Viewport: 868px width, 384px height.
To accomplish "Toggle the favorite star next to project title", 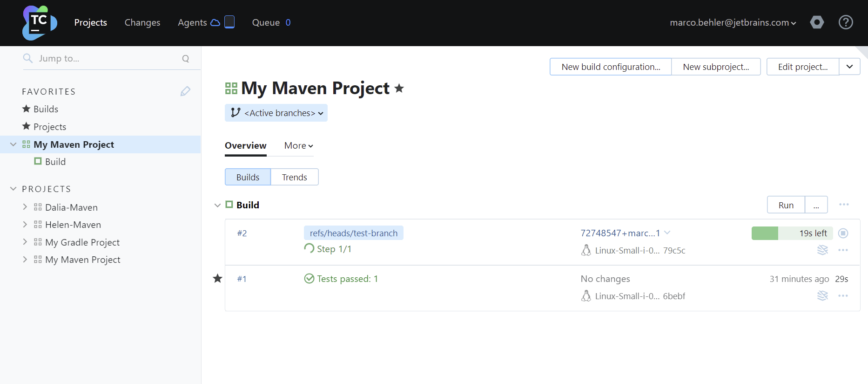I will click(x=399, y=88).
